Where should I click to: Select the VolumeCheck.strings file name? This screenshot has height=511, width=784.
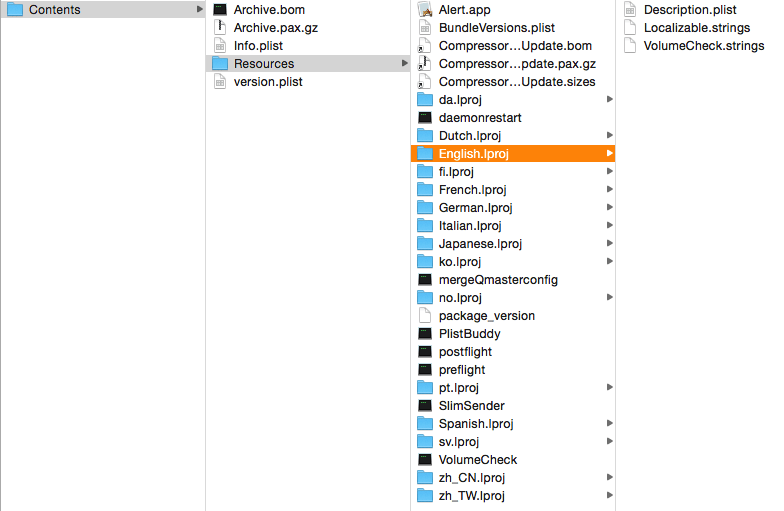click(x=704, y=46)
